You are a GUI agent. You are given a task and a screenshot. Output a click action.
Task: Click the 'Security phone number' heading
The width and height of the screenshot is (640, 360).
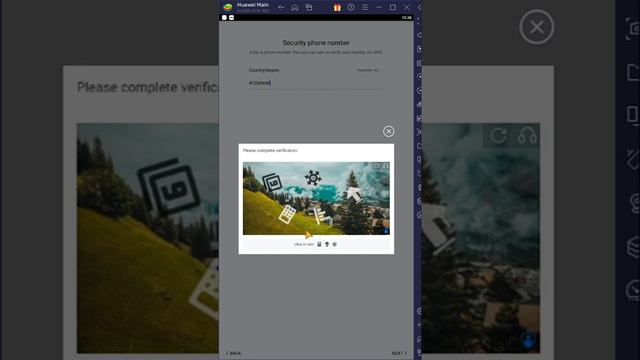316,42
